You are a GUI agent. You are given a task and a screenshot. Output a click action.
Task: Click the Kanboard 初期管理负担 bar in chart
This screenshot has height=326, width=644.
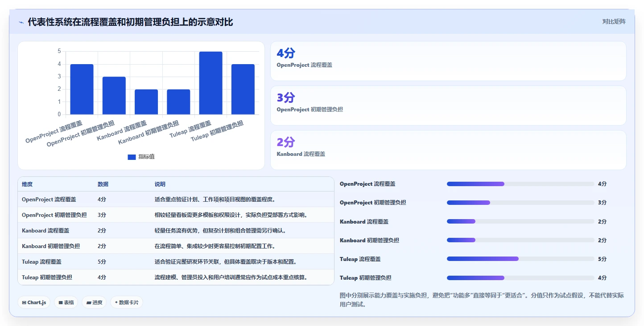178,102
